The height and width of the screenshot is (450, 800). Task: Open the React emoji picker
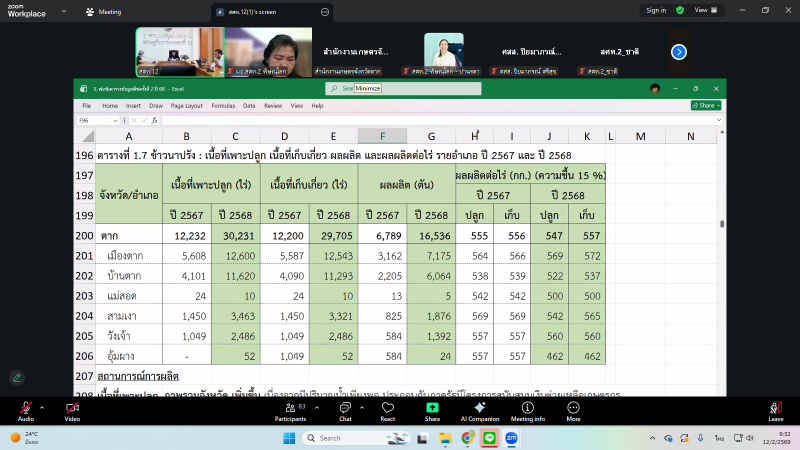[387, 408]
